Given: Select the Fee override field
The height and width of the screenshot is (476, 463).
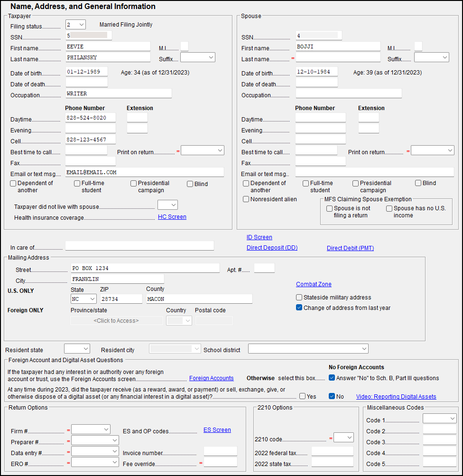Looking at the screenshot, I should pyautogui.click(x=221, y=462).
